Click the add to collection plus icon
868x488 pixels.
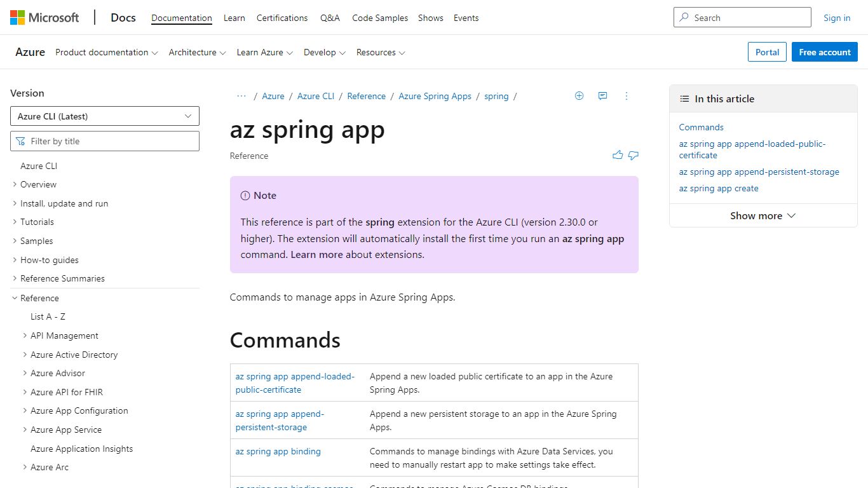579,96
